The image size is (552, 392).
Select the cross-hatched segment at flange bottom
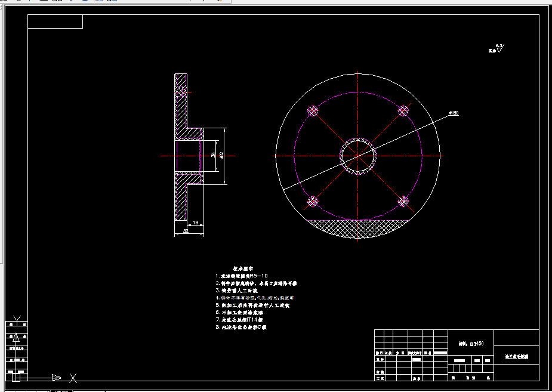tap(358, 229)
